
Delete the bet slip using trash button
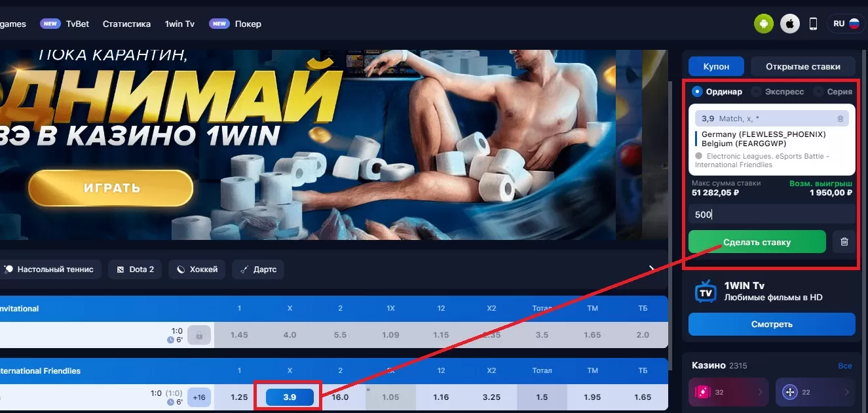(x=844, y=242)
